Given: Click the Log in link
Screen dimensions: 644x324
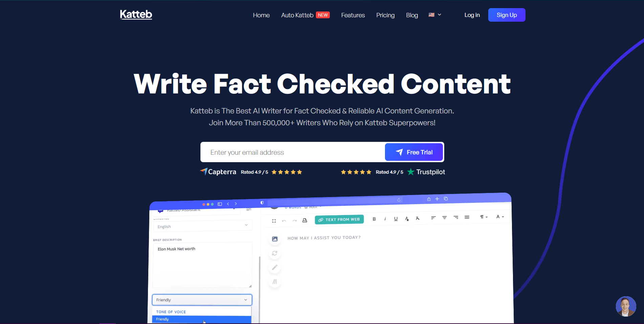Looking at the screenshot, I should pyautogui.click(x=472, y=15).
